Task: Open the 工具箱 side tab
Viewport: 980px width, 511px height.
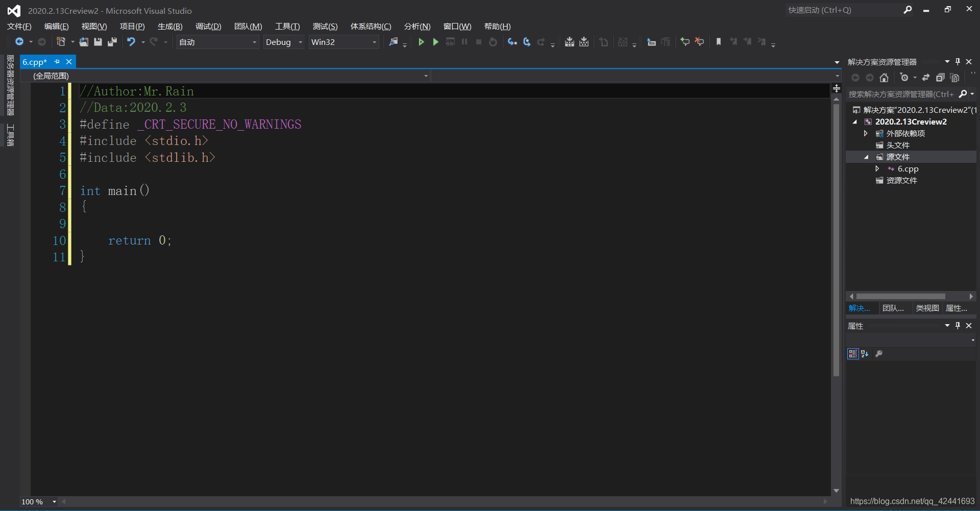Action: 10,135
